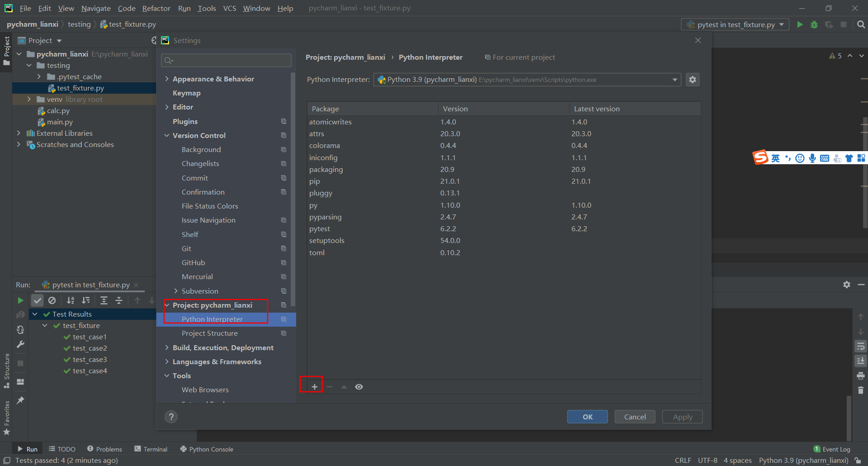
Task: Open Run panel settings gear
Action: (x=847, y=285)
